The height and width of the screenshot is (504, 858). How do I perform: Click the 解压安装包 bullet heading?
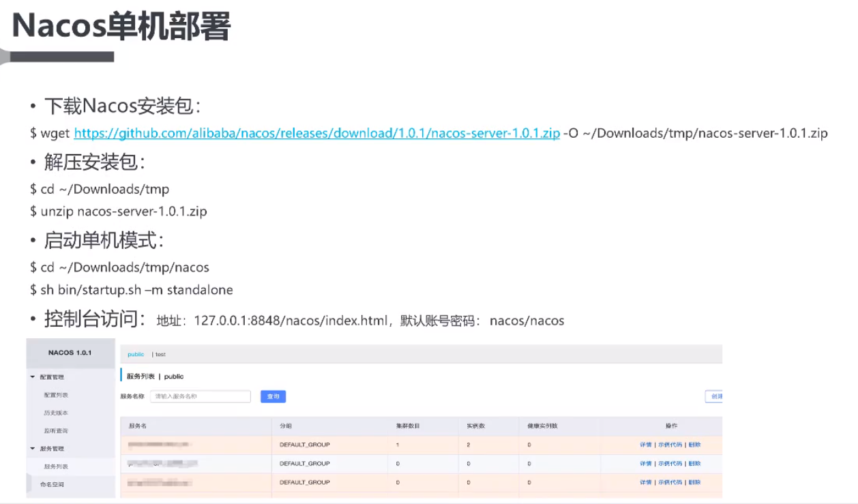[x=95, y=163]
